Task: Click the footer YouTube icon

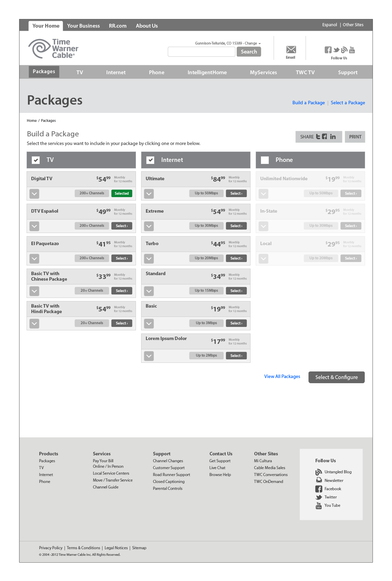Action: click(x=318, y=505)
